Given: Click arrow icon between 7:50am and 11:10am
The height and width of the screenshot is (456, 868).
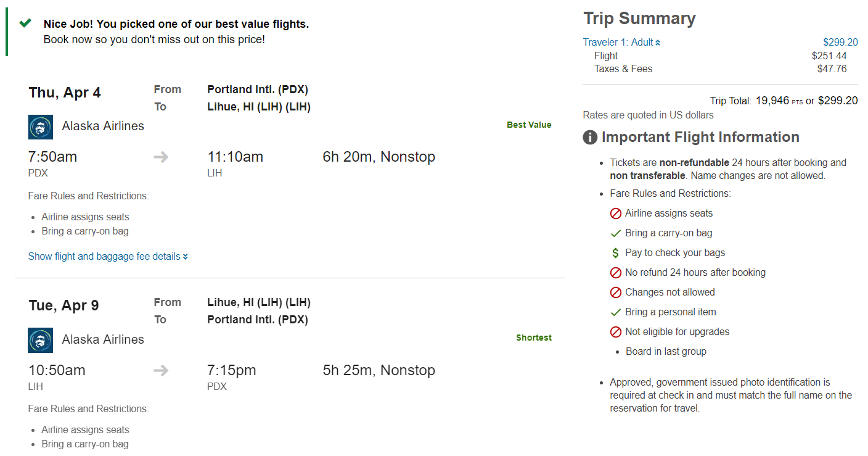Looking at the screenshot, I should [x=161, y=157].
